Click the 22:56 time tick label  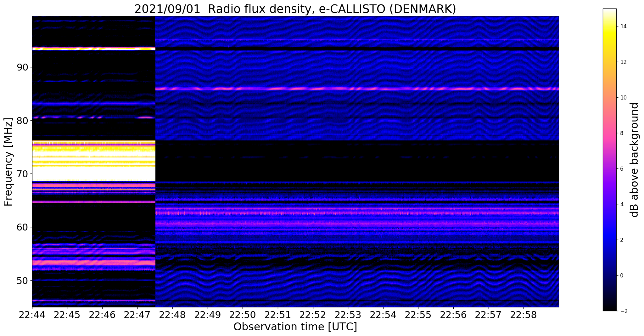[453, 315]
